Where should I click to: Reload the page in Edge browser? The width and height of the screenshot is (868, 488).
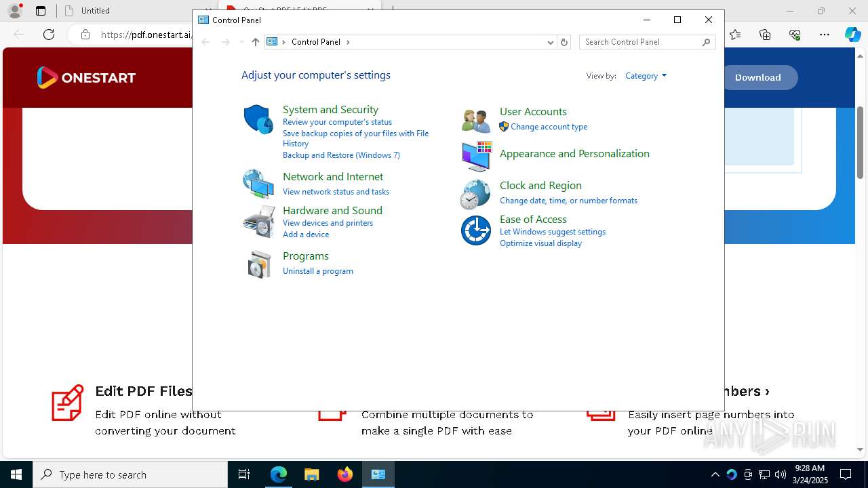(x=49, y=35)
